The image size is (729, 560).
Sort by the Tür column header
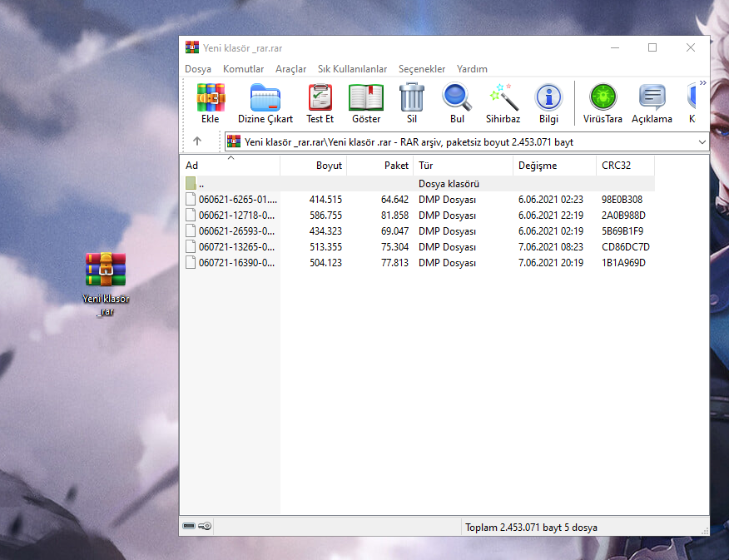[x=463, y=166]
